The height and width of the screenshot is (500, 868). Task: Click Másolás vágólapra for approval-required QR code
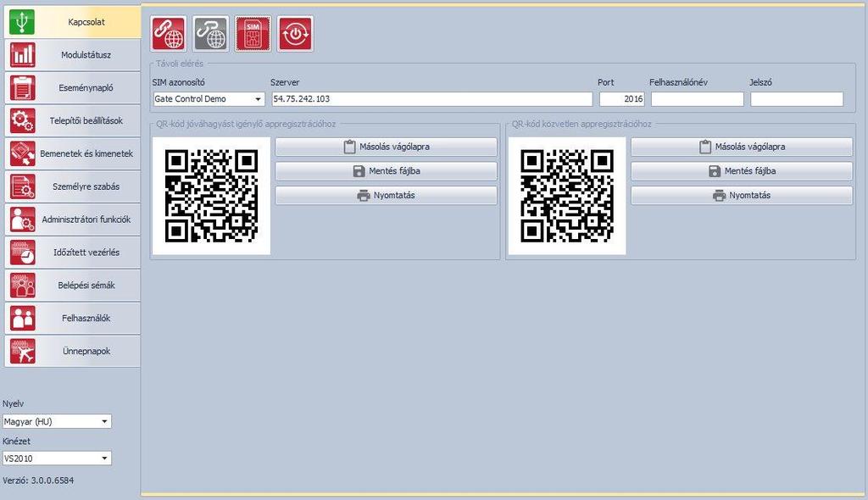[x=386, y=147]
